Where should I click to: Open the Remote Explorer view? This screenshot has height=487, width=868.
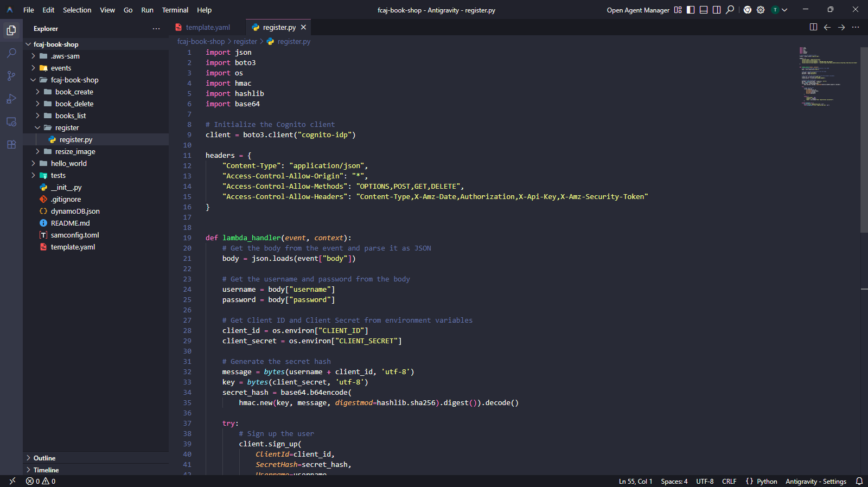click(x=11, y=121)
